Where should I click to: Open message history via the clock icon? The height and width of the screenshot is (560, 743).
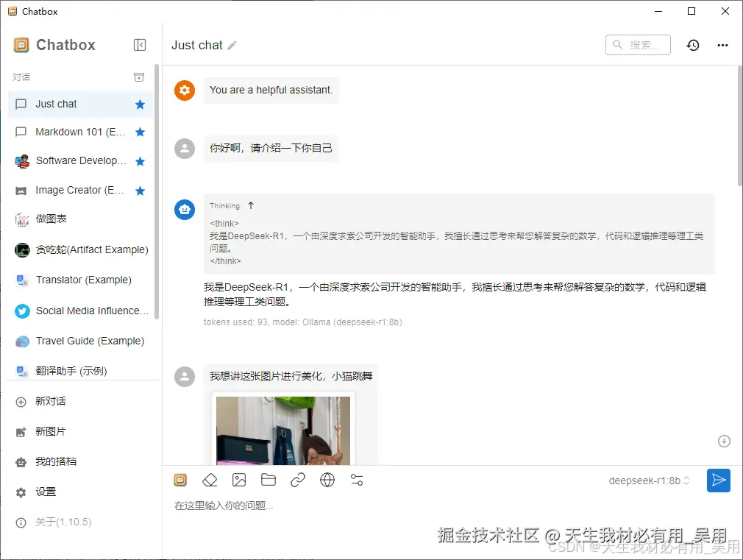point(693,45)
